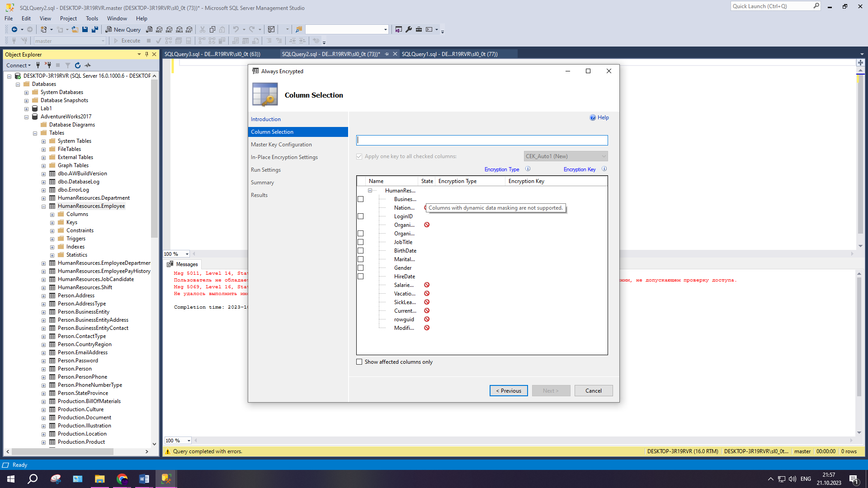The image size is (868, 488).
Task: Click the New Query toolbar button
Action: [x=123, y=29]
